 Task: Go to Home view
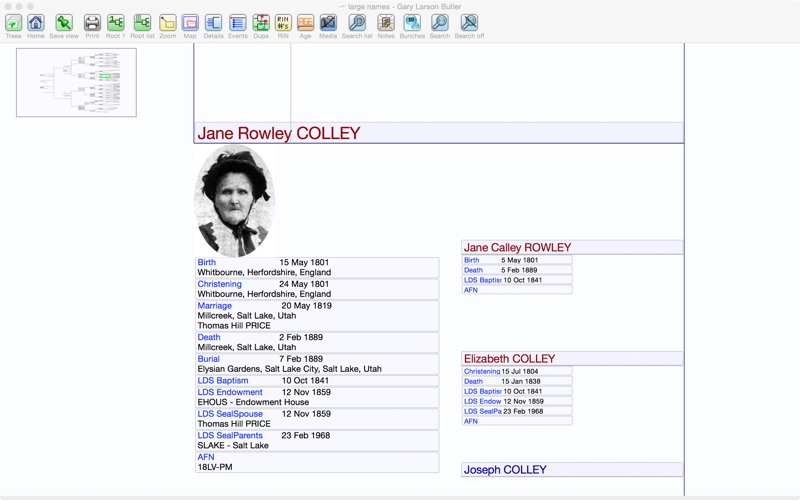[36, 23]
